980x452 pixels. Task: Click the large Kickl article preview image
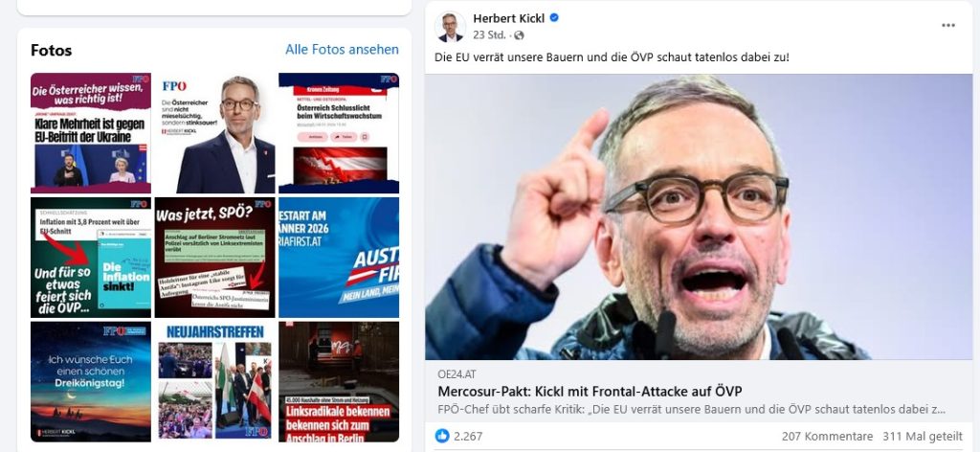pos(698,217)
